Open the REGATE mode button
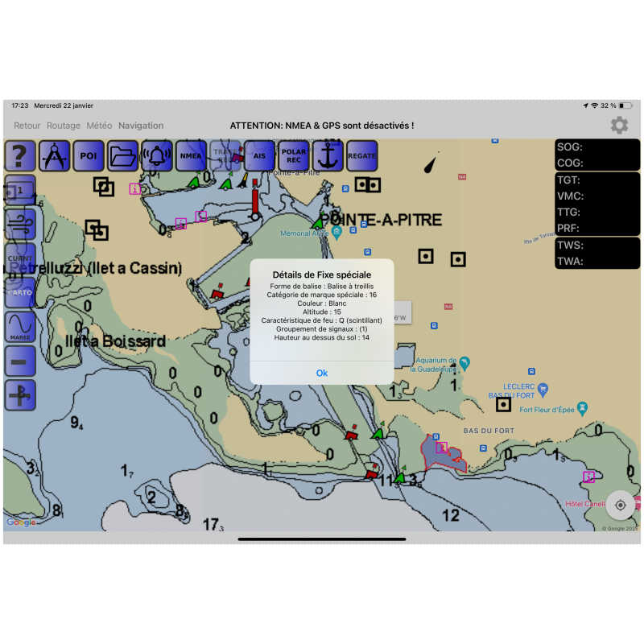This screenshot has width=644, height=644. pos(361,155)
